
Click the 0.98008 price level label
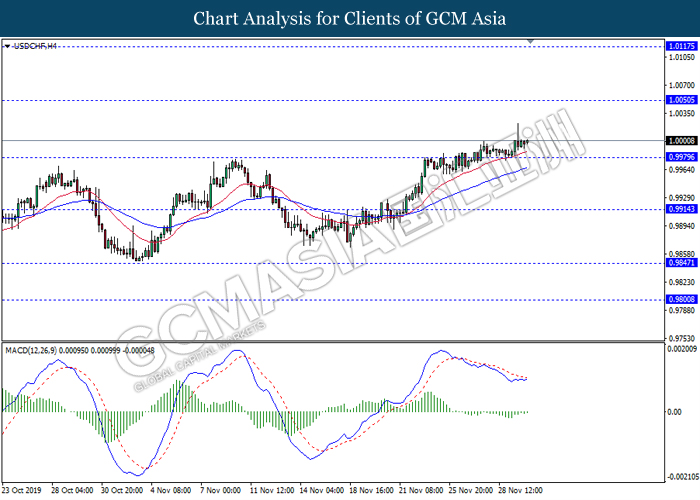tap(681, 299)
